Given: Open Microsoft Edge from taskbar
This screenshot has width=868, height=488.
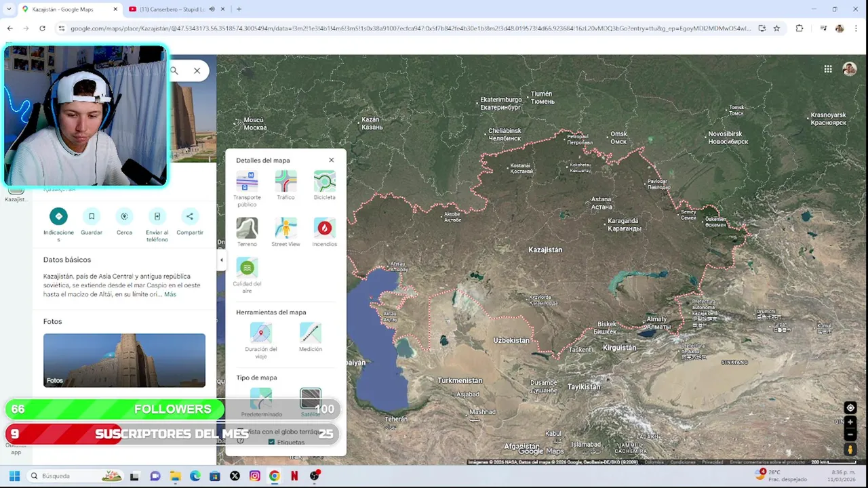Looking at the screenshot, I should point(195,476).
